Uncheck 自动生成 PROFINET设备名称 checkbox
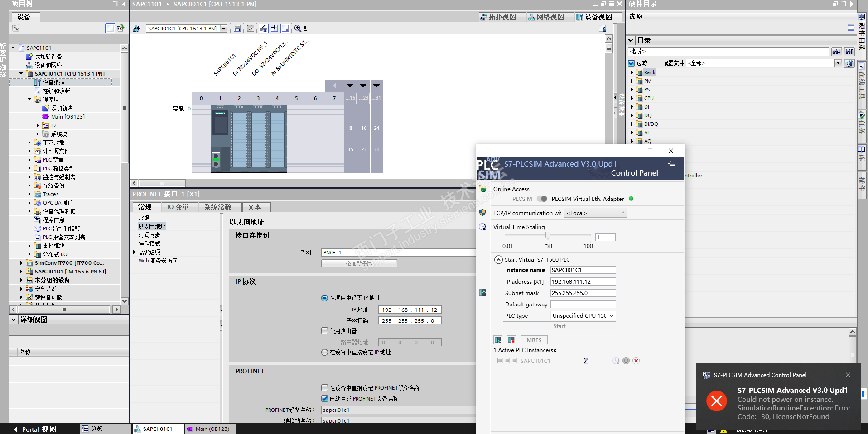Viewport: 868px width, 434px height. tap(324, 399)
